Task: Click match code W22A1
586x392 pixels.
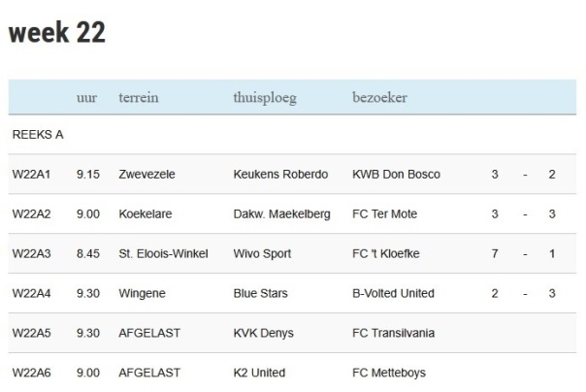Action: click(31, 174)
